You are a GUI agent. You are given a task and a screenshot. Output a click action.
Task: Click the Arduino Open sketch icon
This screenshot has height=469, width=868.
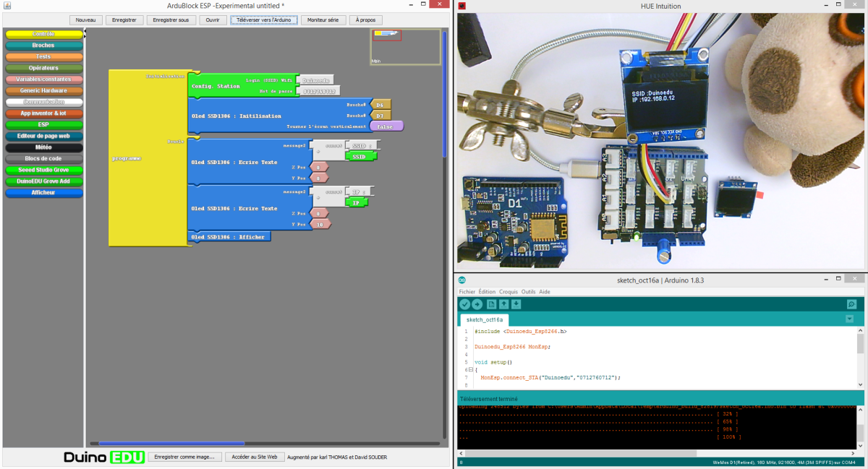[504, 304]
